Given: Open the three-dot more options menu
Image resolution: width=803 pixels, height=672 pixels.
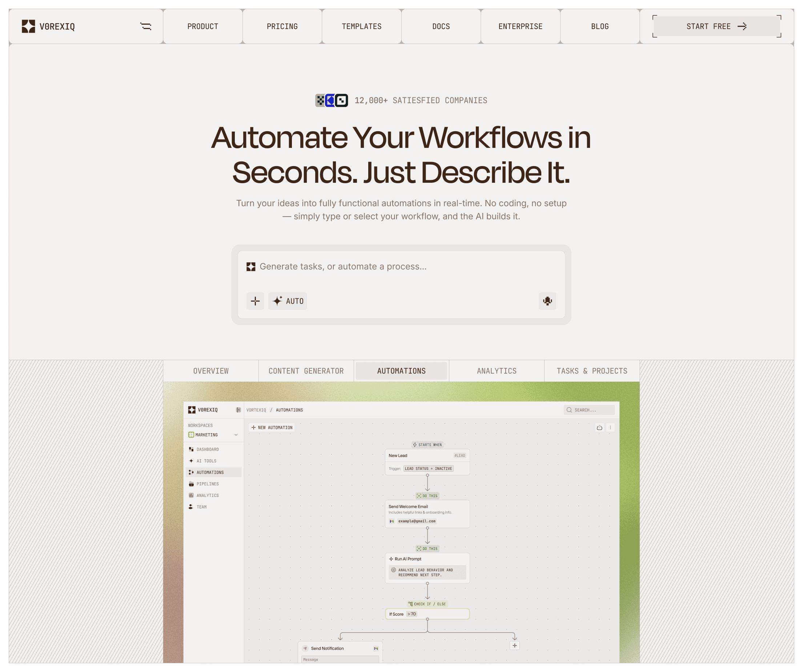Looking at the screenshot, I should coord(610,428).
